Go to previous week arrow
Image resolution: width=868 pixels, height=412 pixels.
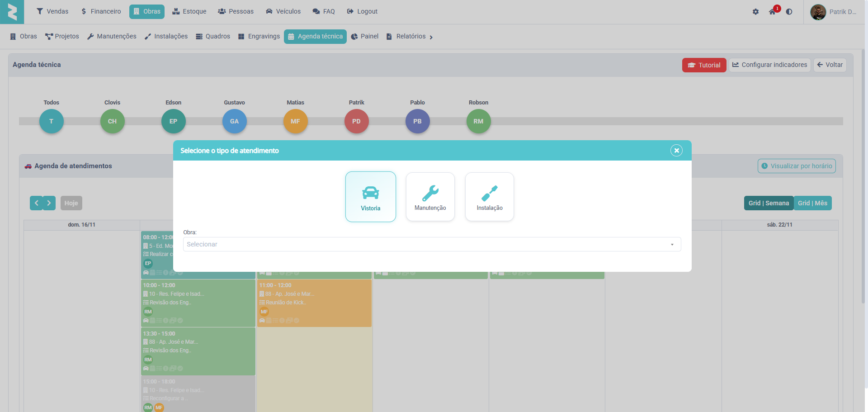tap(37, 203)
